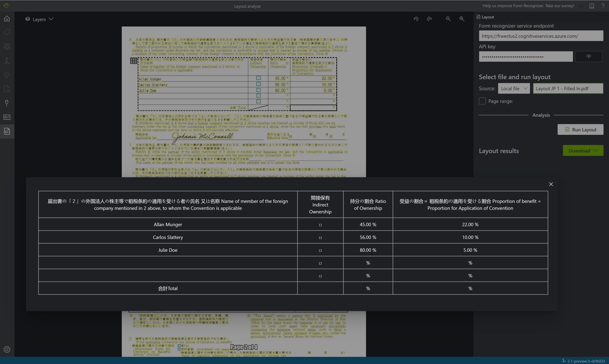Click the zoom out magnifier icon
The image size is (609, 364).
pyautogui.click(x=448, y=18)
